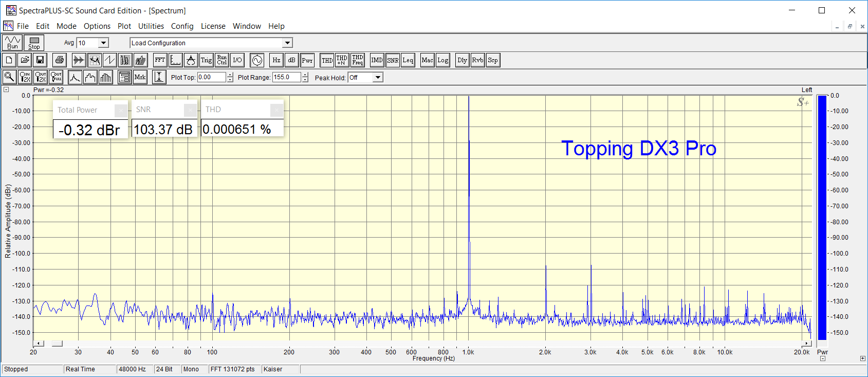Click the signal generator sine icon
This screenshot has width=868, height=377.
click(x=256, y=60)
